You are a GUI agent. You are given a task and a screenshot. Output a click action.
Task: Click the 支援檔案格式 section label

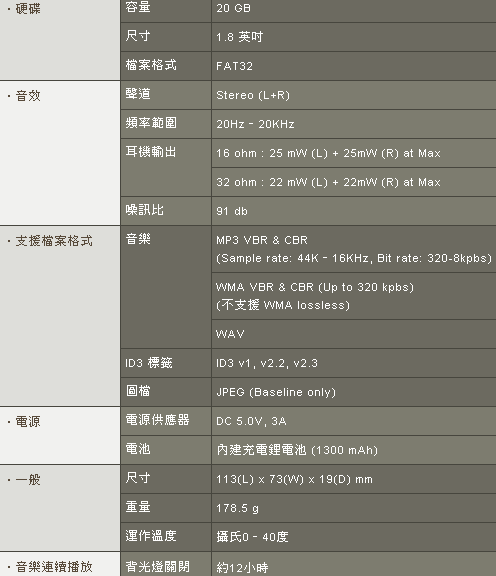pos(54,241)
